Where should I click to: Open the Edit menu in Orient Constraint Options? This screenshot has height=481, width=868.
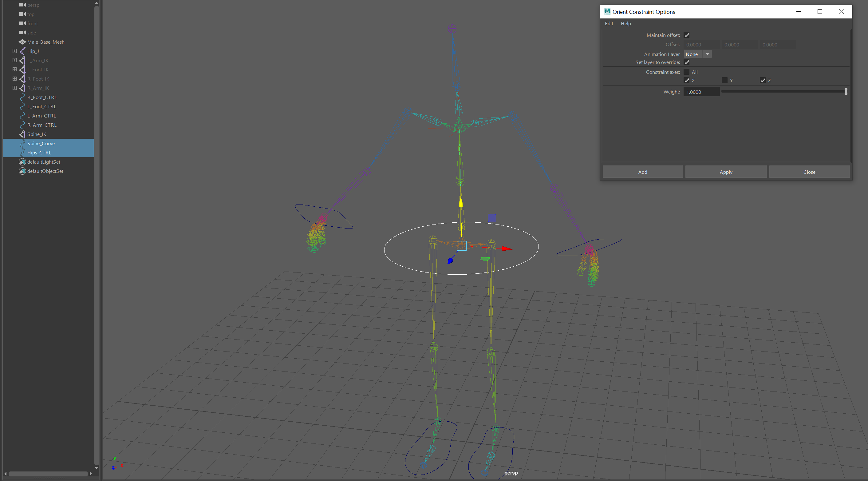pyautogui.click(x=609, y=23)
